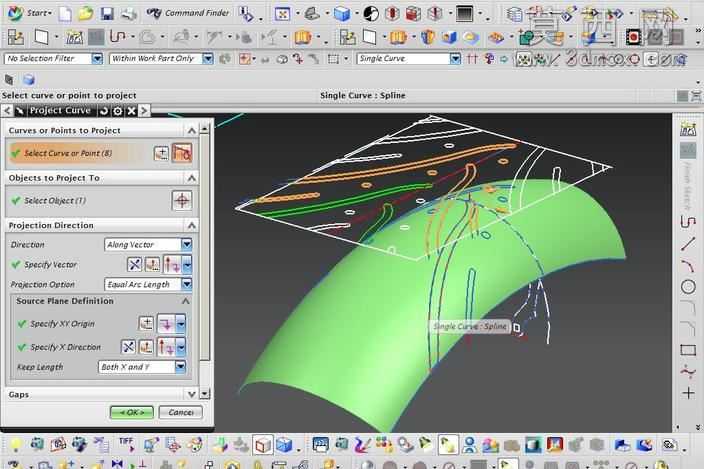
Task: Open the Vector Dialog icon for Specify Vector
Action: 152,264
